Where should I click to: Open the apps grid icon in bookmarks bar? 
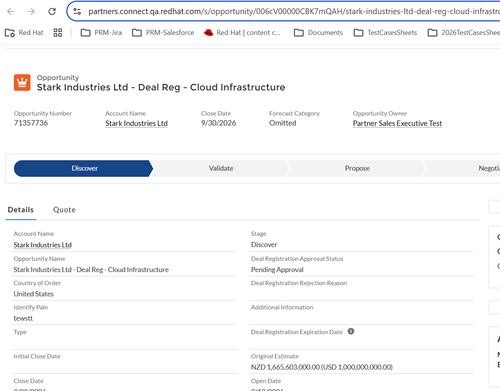pos(58,33)
